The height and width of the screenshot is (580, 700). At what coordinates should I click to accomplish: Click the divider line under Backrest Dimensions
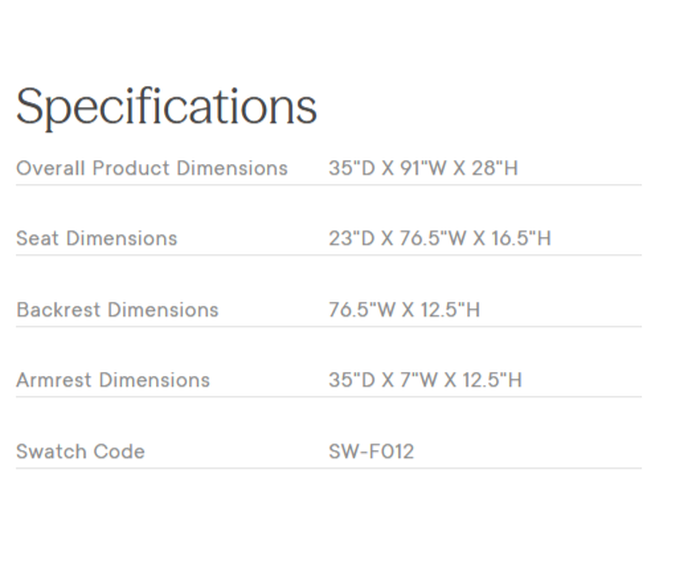point(328,326)
